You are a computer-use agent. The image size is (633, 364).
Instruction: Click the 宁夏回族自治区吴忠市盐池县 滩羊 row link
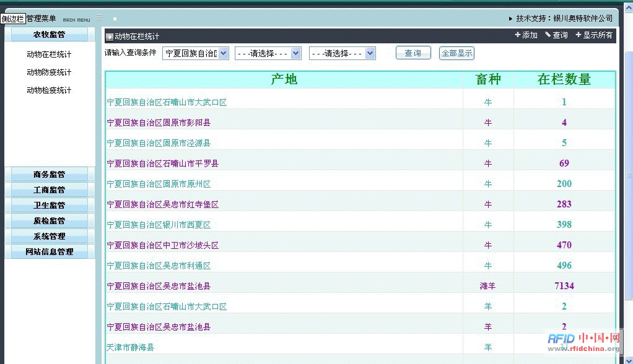click(159, 287)
